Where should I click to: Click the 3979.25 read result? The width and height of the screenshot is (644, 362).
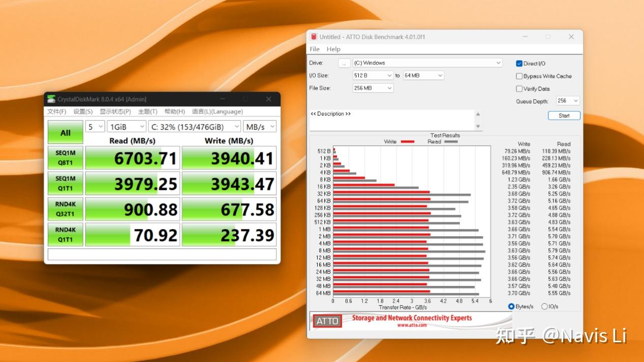point(133,183)
